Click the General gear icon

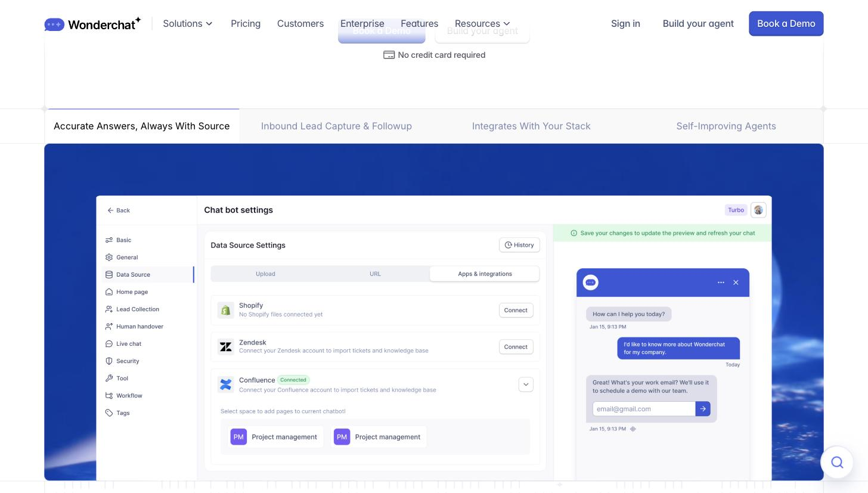109,258
